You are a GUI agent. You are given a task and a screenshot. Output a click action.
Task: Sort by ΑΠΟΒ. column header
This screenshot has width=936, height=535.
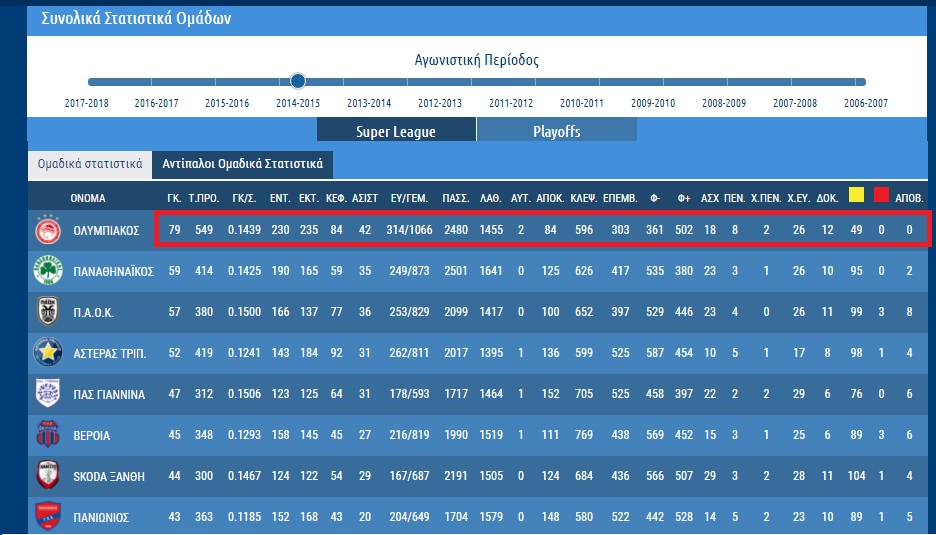(x=909, y=198)
